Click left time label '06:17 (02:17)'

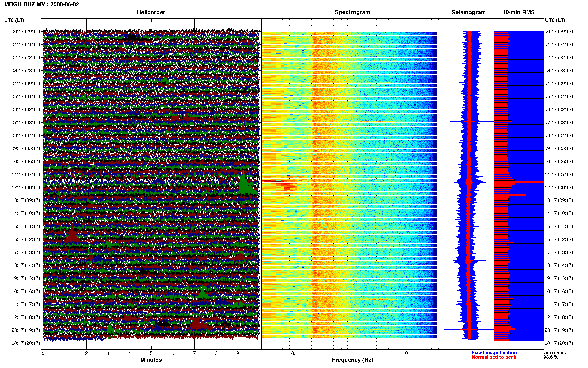(x=26, y=109)
